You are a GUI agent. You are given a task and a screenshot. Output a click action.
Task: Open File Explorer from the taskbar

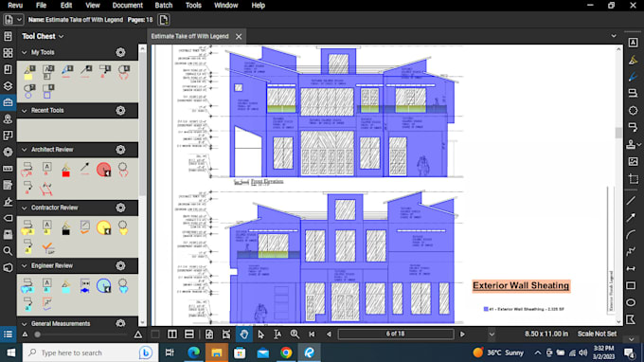pyautogui.click(x=217, y=353)
